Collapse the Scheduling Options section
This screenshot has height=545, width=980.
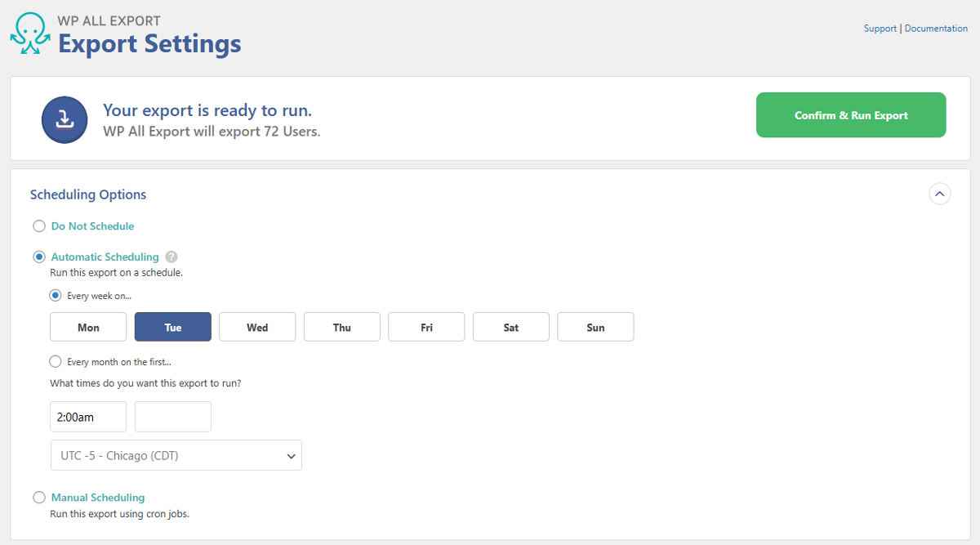pyautogui.click(x=940, y=194)
